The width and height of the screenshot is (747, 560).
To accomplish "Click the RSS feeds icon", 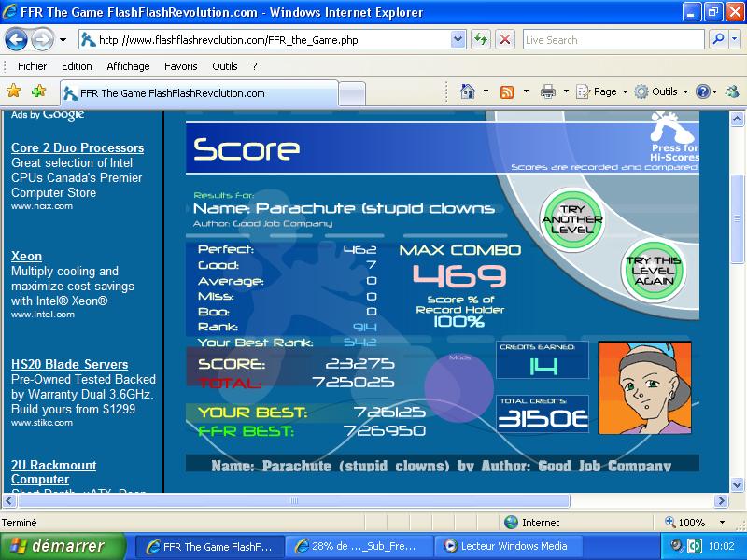I will pyautogui.click(x=507, y=91).
